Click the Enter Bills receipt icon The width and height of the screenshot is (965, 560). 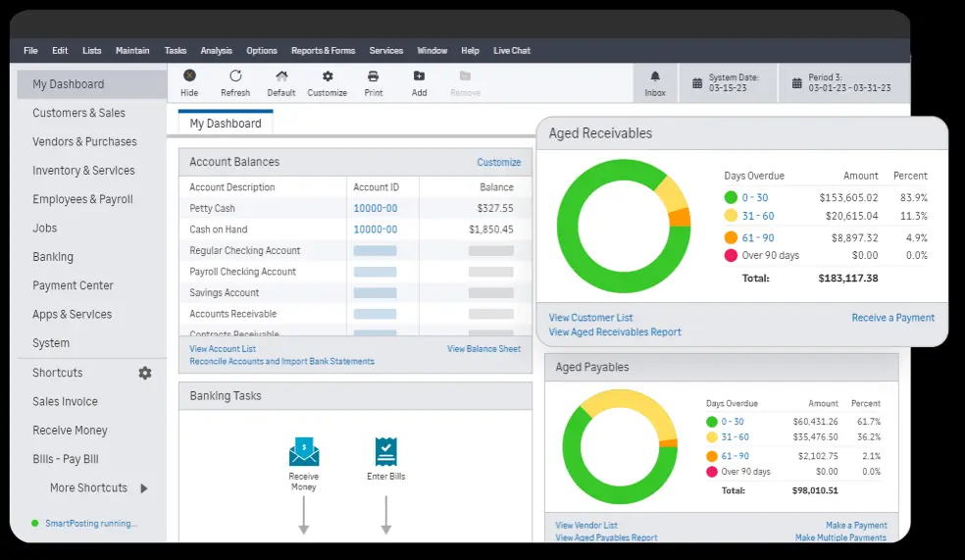pyautogui.click(x=385, y=452)
